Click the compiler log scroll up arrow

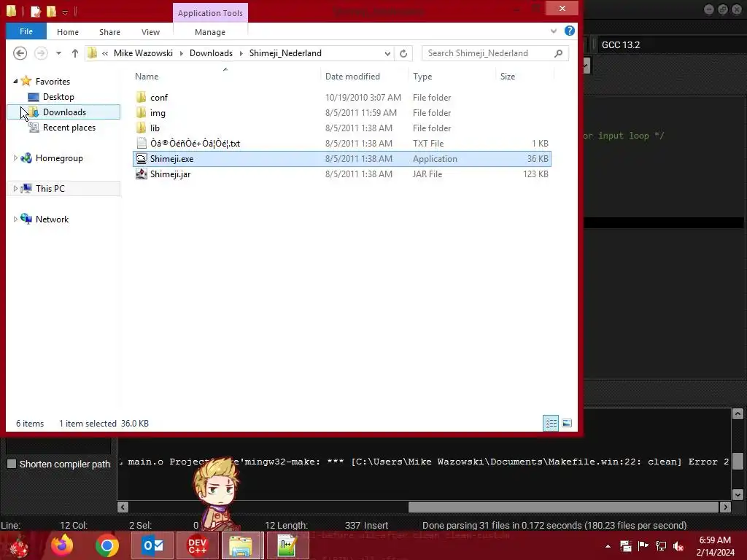[738, 414]
